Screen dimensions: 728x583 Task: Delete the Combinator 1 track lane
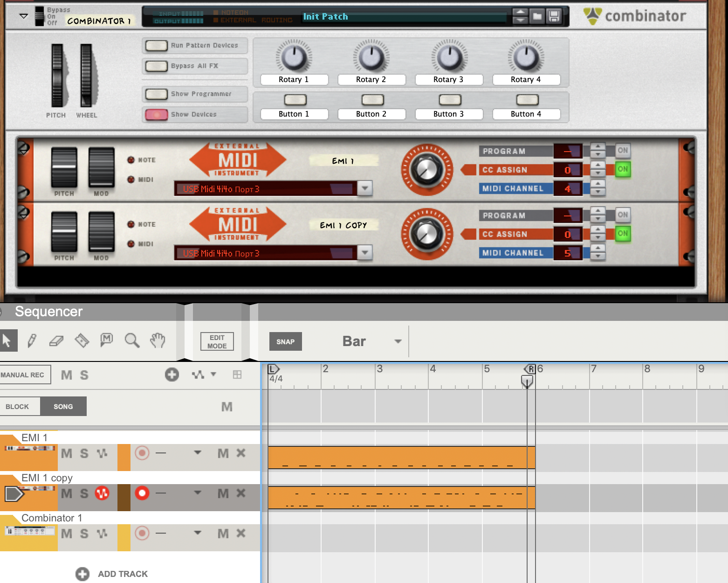241,533
